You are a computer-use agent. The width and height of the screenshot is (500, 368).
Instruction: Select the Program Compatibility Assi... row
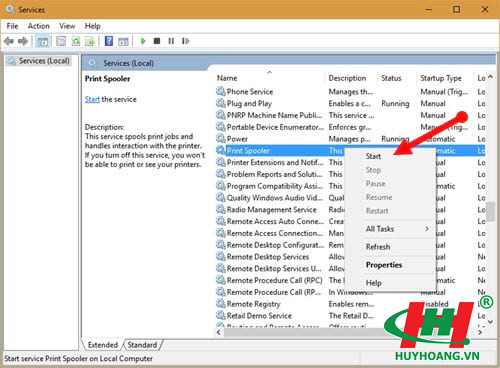point(350,186)
